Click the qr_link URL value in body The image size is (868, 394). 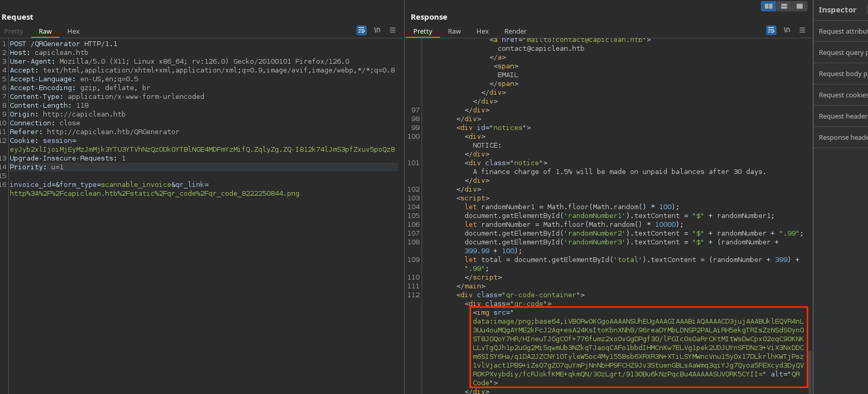coord(155,194)
